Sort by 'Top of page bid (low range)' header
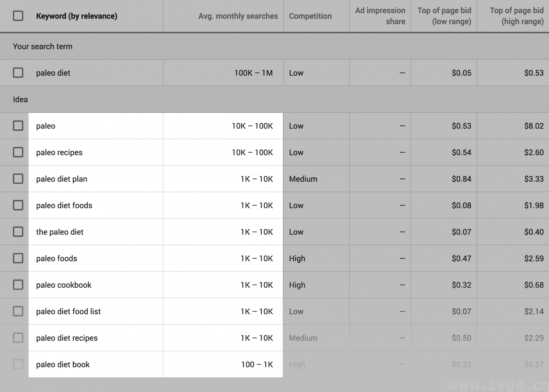Viewport: 549px width, 392px height. point(444,16)
